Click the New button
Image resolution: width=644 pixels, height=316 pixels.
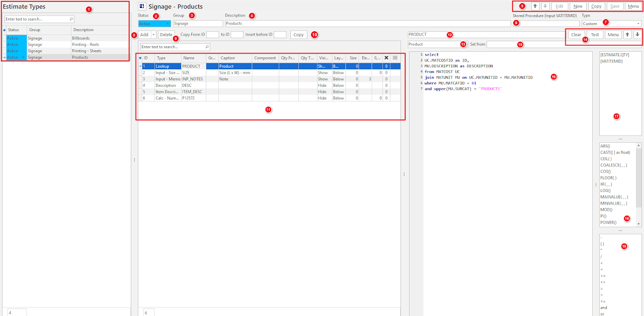(578, 7)
